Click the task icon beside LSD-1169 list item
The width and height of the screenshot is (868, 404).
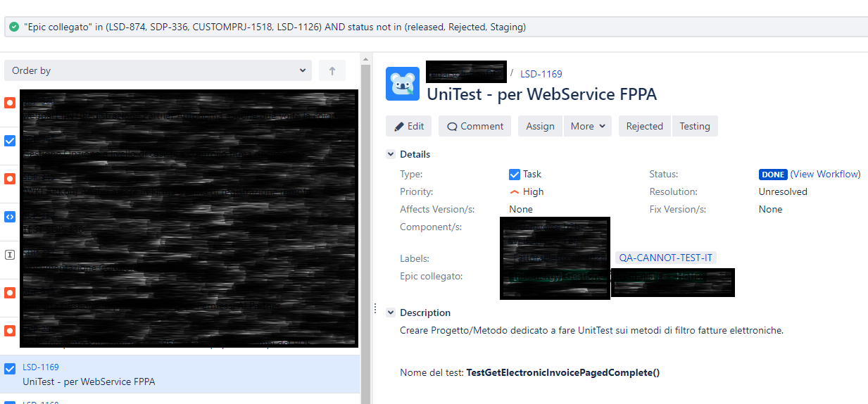[10, 368]
